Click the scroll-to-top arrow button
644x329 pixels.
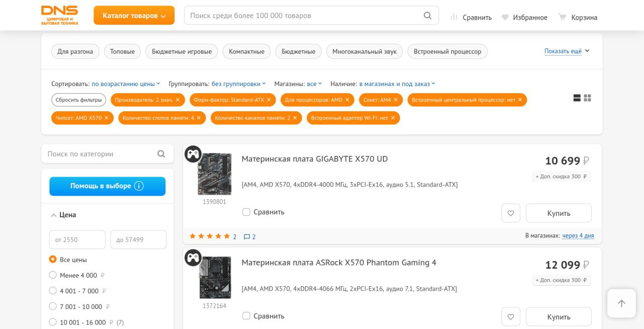pyautogui.click(x=621, y=303)
